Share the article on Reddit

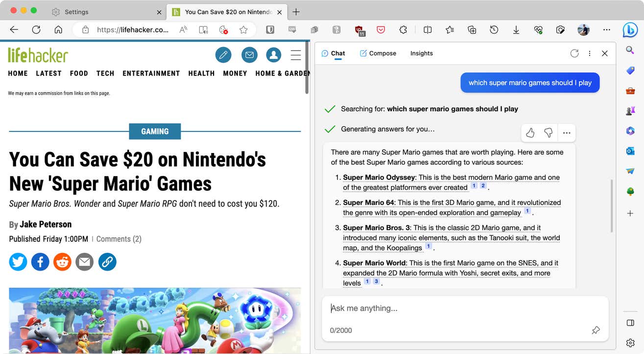point(62,262)
